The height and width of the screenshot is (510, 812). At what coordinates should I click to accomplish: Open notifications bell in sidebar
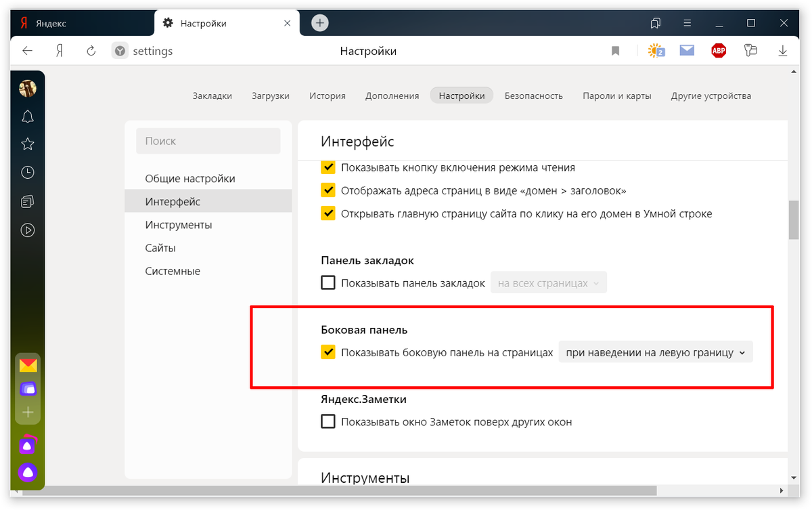click(x=28, y=116)
